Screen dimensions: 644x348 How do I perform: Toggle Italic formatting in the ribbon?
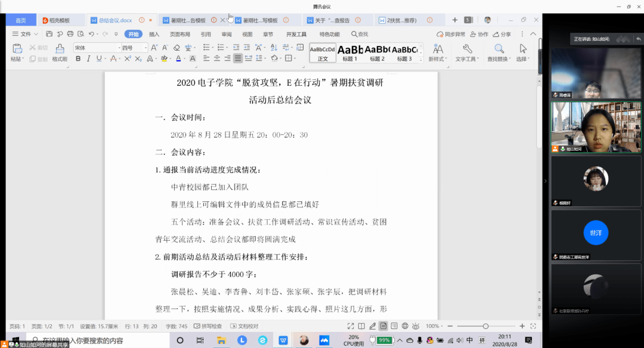88,58
